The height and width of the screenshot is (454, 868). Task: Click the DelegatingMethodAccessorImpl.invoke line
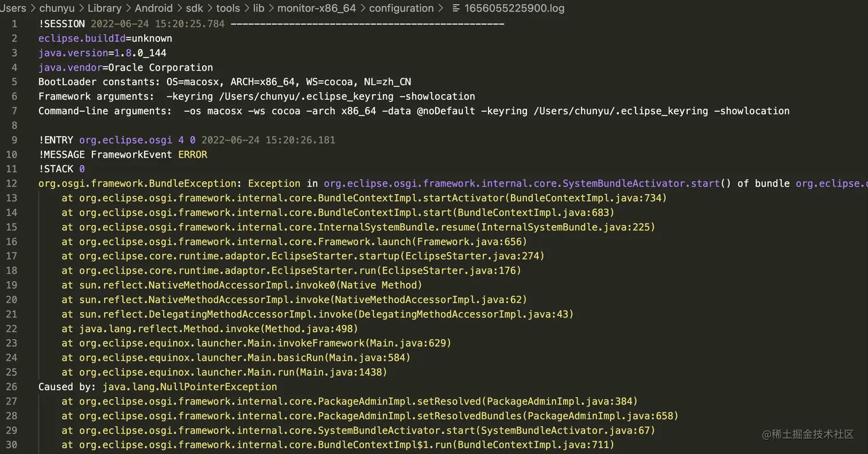(x=317, y=314)
